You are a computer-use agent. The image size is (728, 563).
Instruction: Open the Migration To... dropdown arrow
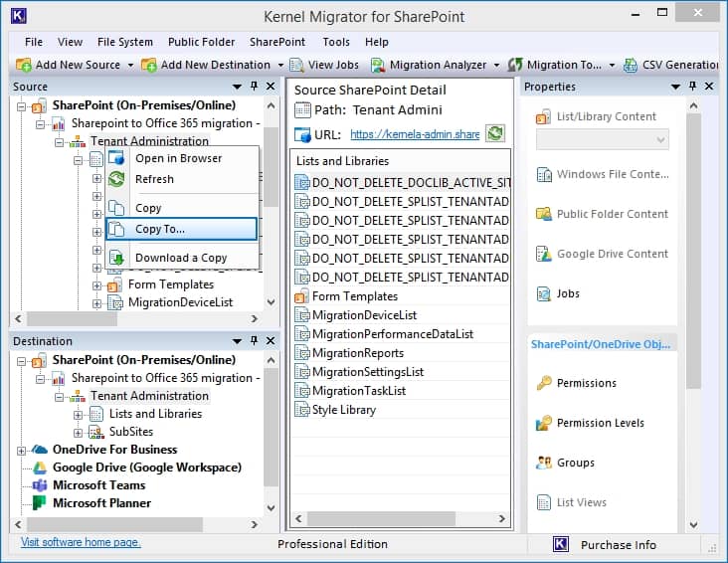tap(612, 65)
